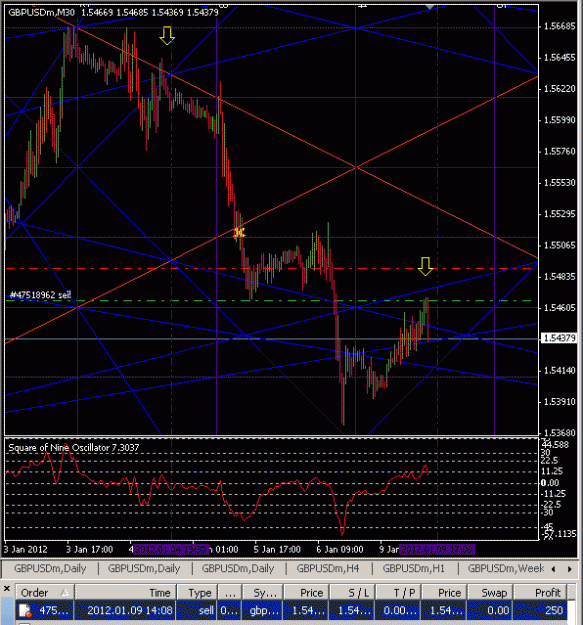The image size is (583, 625).
Task: Switch to the GBPUSDm,H1 chart tab
Action: click(413, 568)
